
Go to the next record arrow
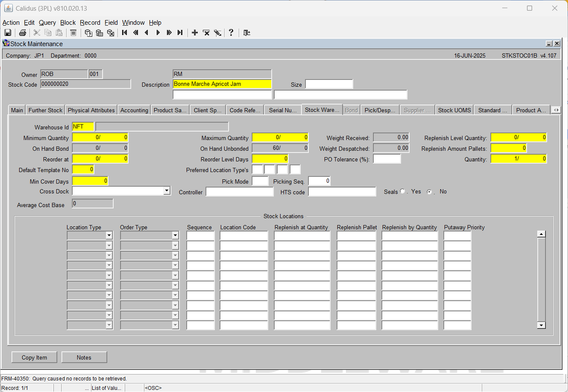coord(158,32)
